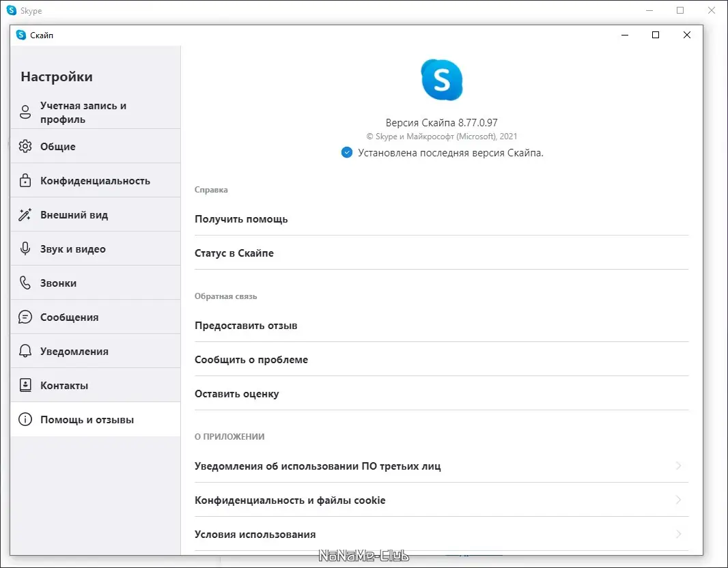Open the Конфиденциальность settings tab
Image resolution: width=728 pixels, height=568 pixels.
point(96,180)
